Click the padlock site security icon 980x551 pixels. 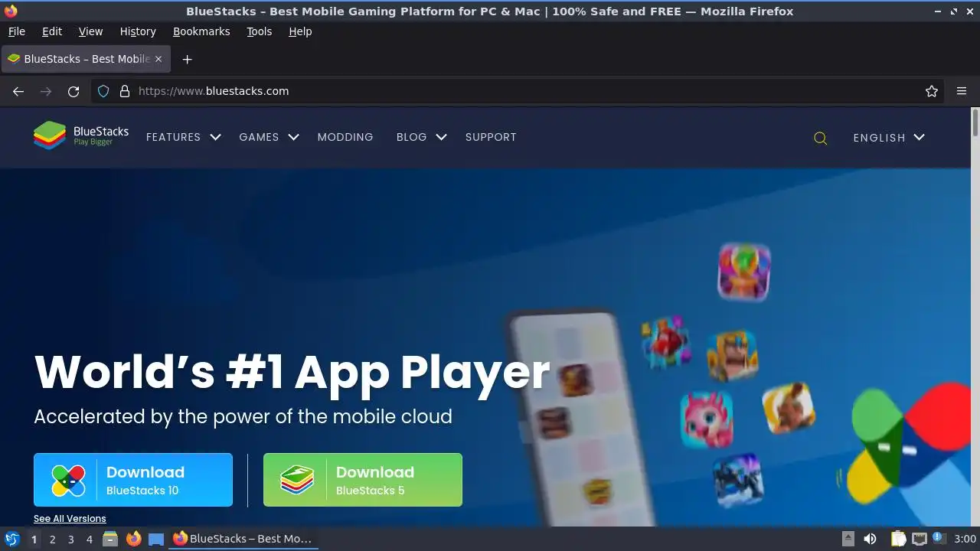tap(125, 91)
